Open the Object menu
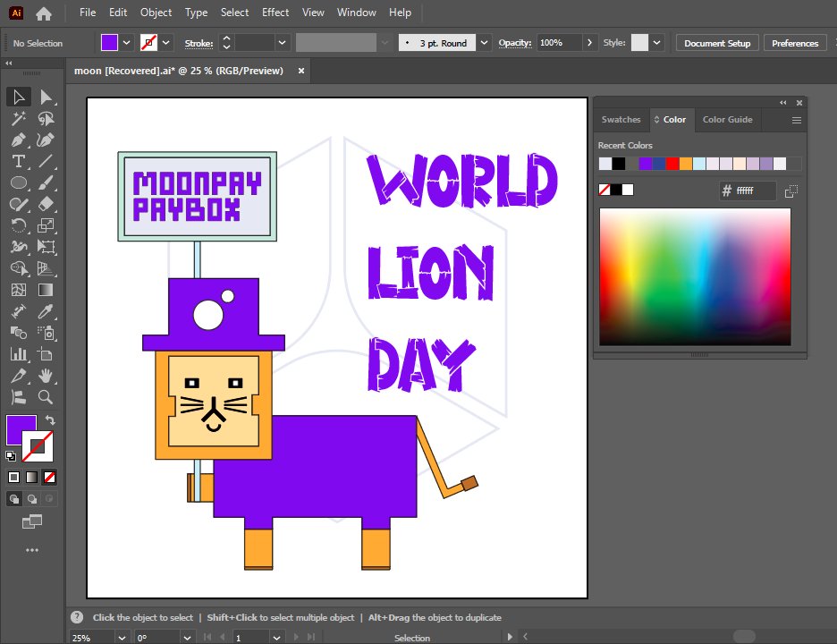837x644 pixels. pyautogui.click(x=156, y=13)
